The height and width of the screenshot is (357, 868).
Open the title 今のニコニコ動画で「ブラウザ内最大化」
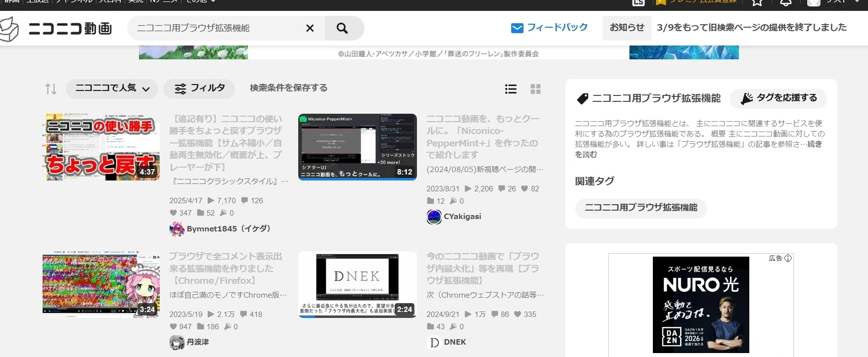coord(483,268)
